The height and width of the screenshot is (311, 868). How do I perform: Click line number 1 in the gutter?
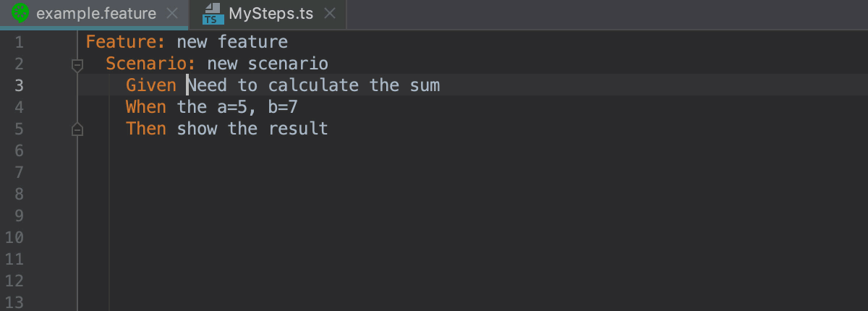[20, 42]
